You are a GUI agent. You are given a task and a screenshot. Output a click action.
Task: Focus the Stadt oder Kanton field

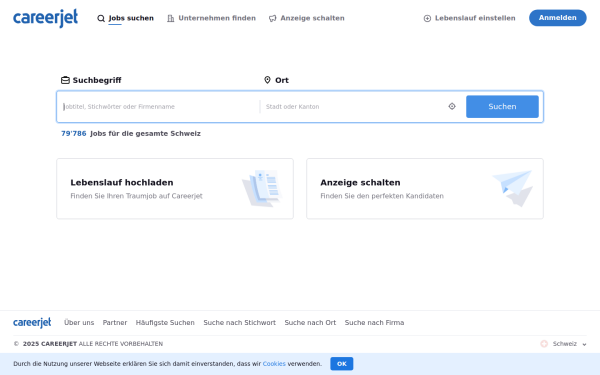coord(354,107)
